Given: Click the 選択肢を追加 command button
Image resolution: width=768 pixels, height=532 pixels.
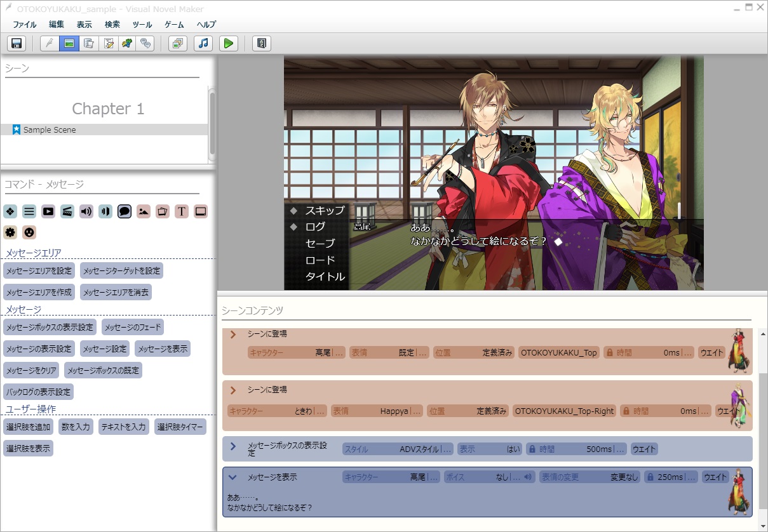Looking at the screenshot, I should 28,427.
